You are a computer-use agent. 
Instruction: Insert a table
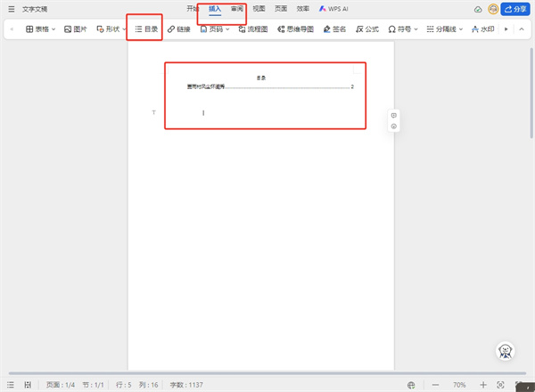[x=37, y=29]
